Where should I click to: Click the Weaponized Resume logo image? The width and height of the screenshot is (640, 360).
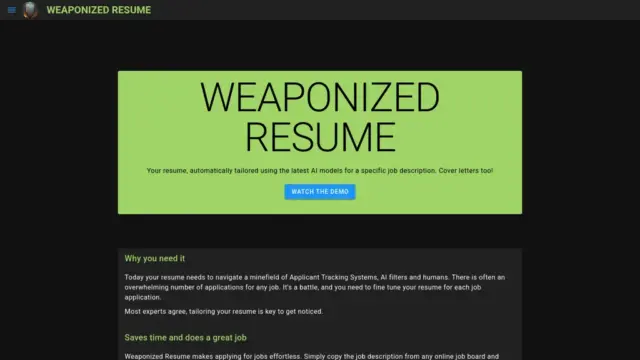point(30,10)
